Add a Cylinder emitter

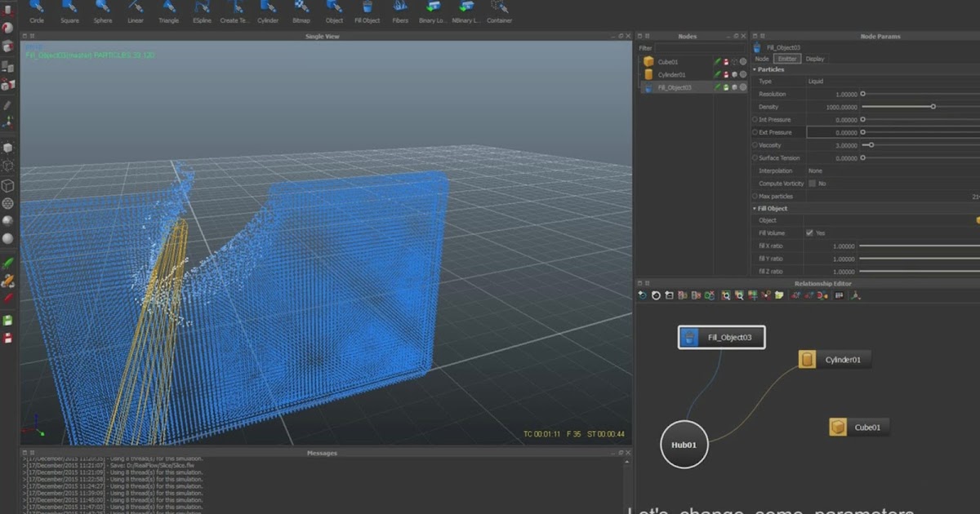268,11
